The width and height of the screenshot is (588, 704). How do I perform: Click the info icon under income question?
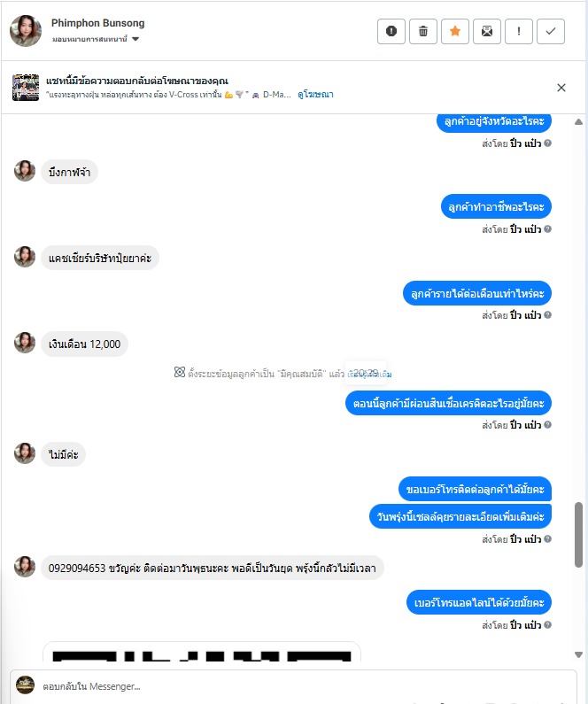tap(547, 314)
